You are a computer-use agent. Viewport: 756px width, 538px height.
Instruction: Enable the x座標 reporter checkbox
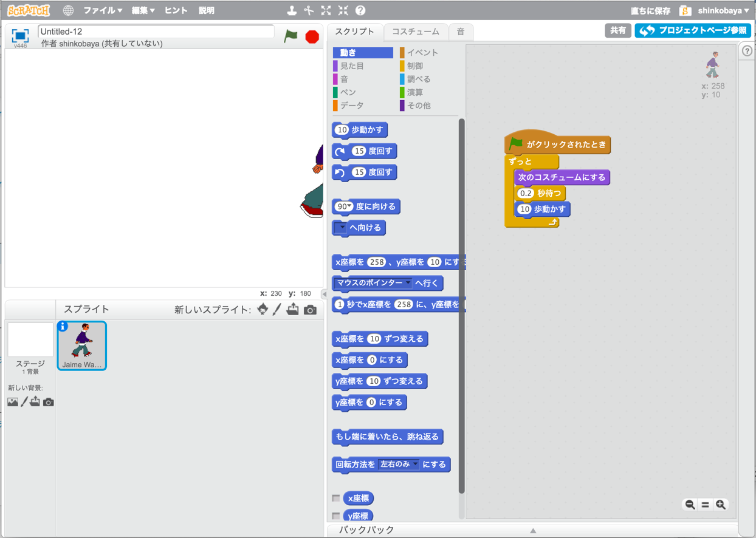pyautogui.click(x=336, y=498)
